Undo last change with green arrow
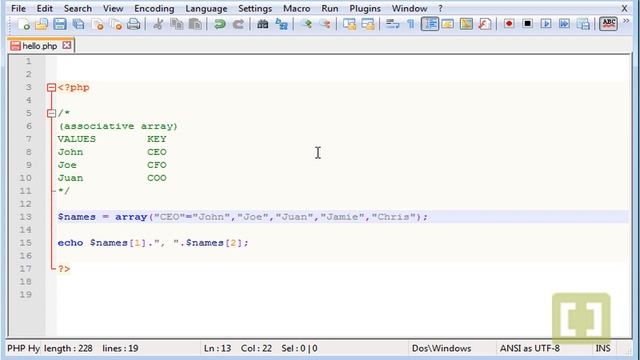Image resolution: width=640 pixels, height=360 pixels. click(x=220, y=24)
